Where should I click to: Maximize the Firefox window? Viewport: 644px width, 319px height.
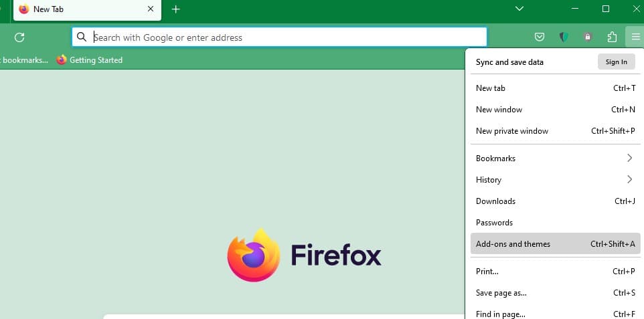pyautogui.click(x=606, y=9)
